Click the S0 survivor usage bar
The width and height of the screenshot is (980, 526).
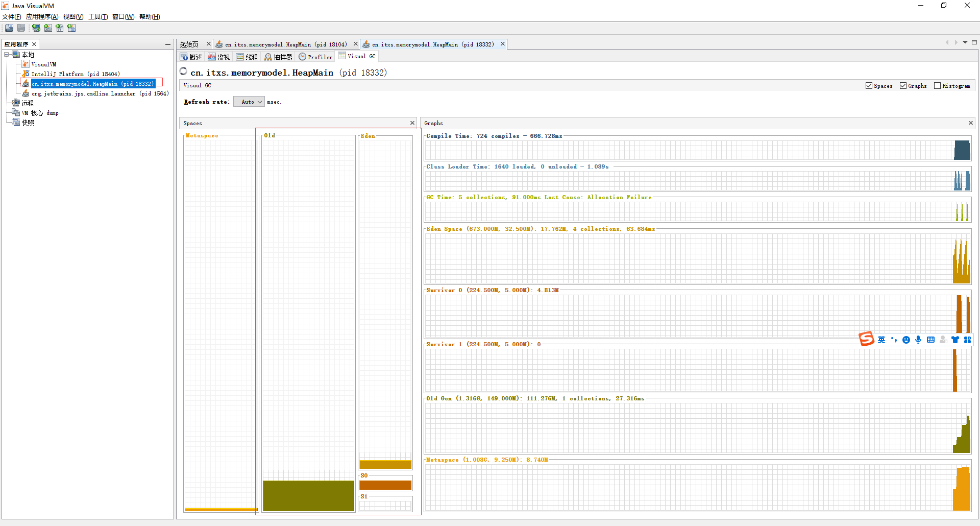click(385, 485)
